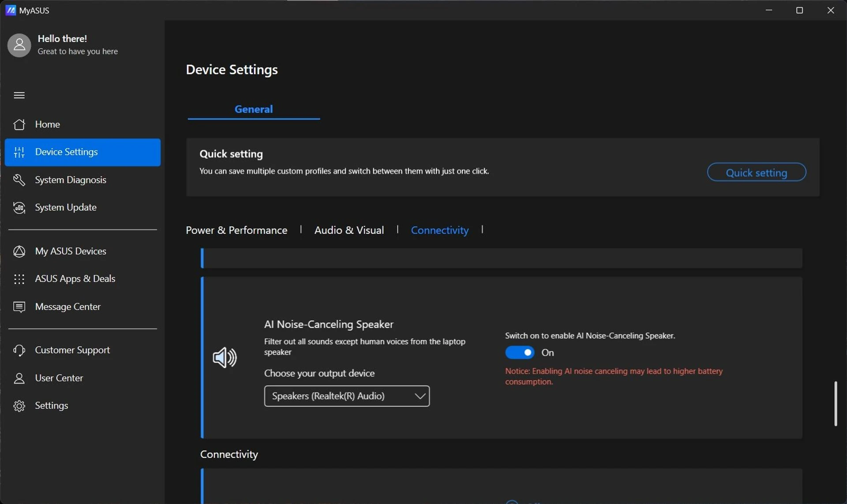This screenshot has height=504, width=847.
Task: Click the My ASUS Devices icon
Action: coord(19,251)
